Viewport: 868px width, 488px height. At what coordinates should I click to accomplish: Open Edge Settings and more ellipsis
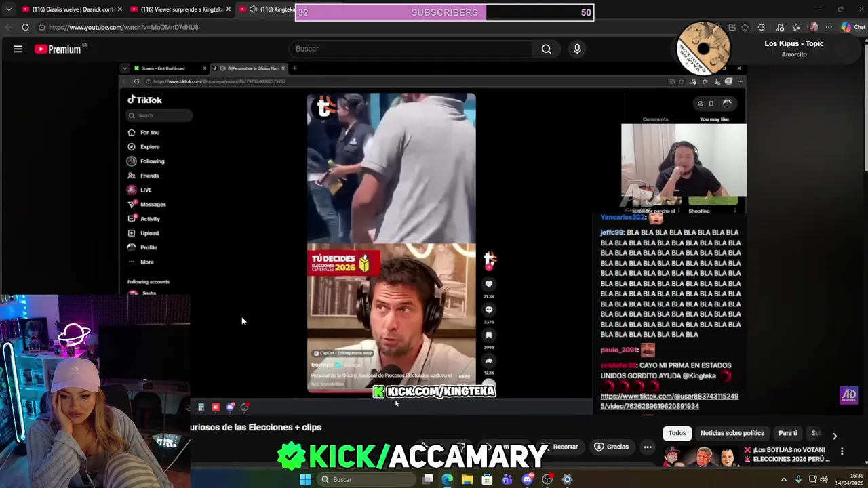tap(829, 27)
